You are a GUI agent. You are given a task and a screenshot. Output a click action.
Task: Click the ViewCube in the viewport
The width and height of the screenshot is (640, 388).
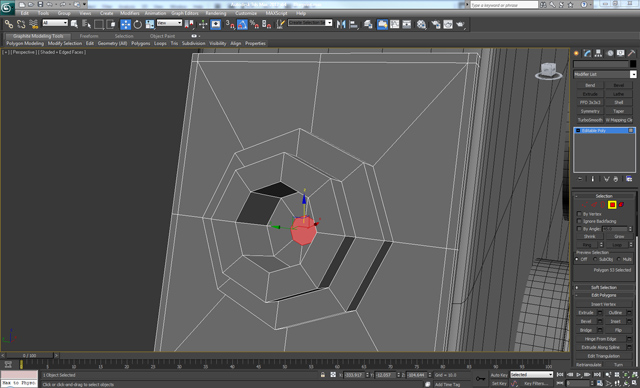[549, 71]
